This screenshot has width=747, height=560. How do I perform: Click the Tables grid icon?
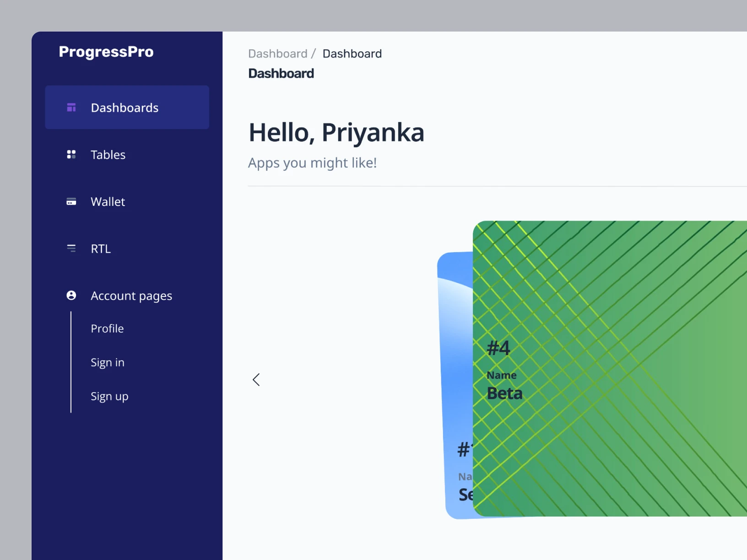(71, 155)
